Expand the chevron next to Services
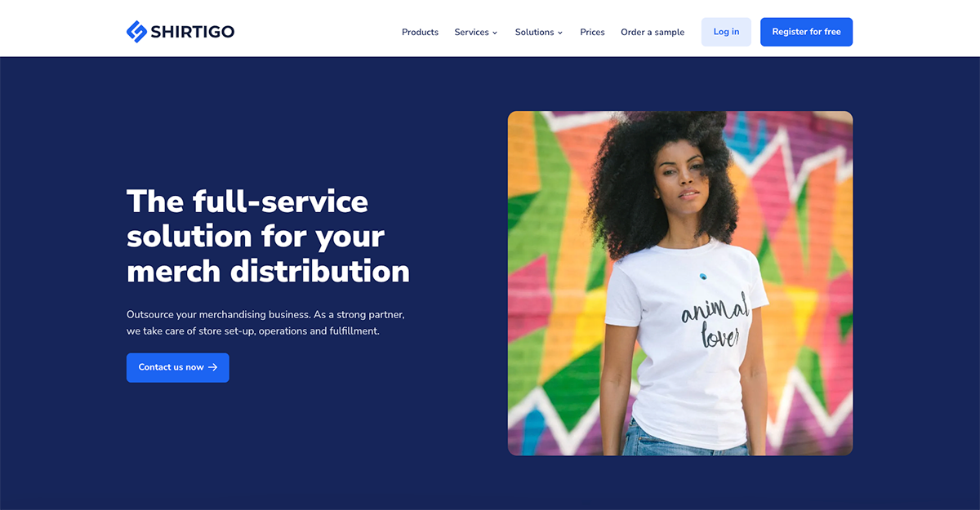This screenshot has height=510, width=980. tap(495, 33)
